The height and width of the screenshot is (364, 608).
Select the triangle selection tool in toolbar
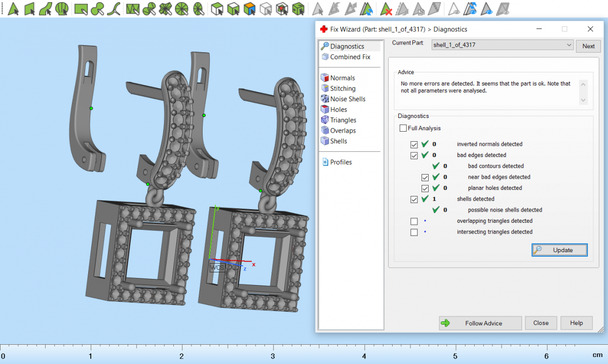[x=14, y=9]
